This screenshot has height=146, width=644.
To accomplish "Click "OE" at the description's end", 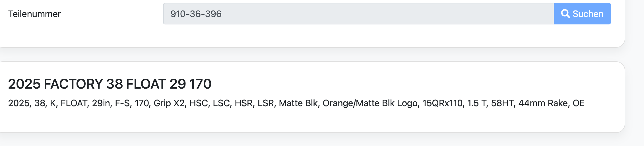I will click(x=579, y=103).
